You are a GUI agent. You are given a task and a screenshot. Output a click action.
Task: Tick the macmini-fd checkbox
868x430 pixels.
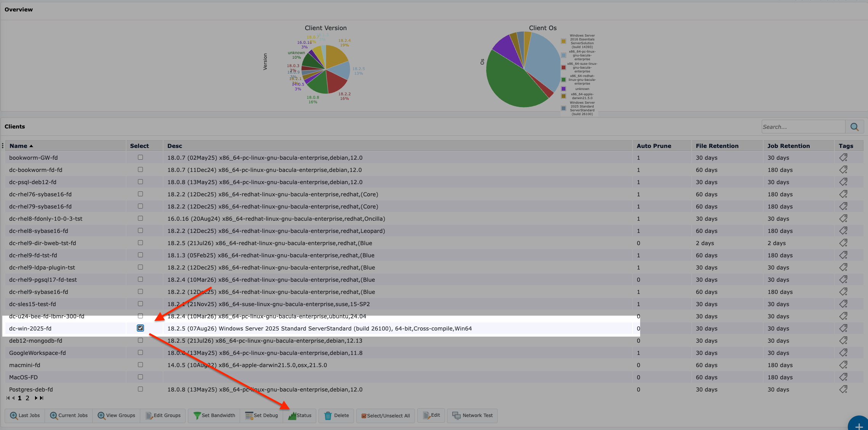[x=140, y=364]
